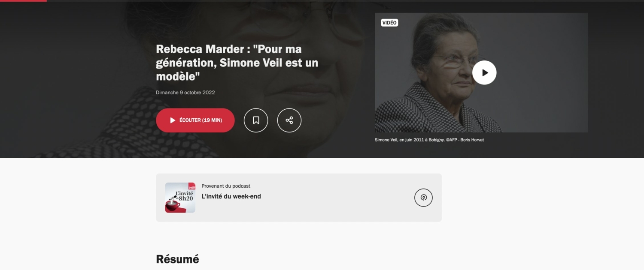Bookmark this episode with the bookmark icon

click(256, 120)
